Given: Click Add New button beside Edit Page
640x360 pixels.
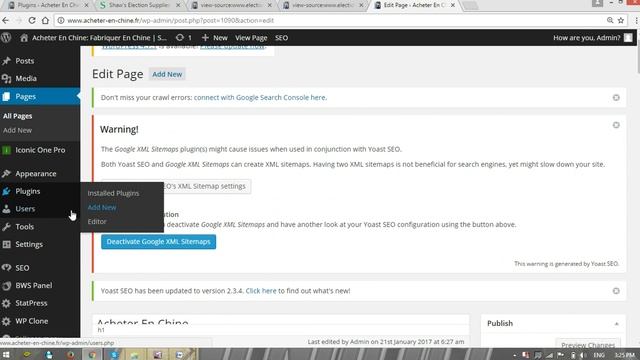Looking at the screenshot, I should click(167, 74).
